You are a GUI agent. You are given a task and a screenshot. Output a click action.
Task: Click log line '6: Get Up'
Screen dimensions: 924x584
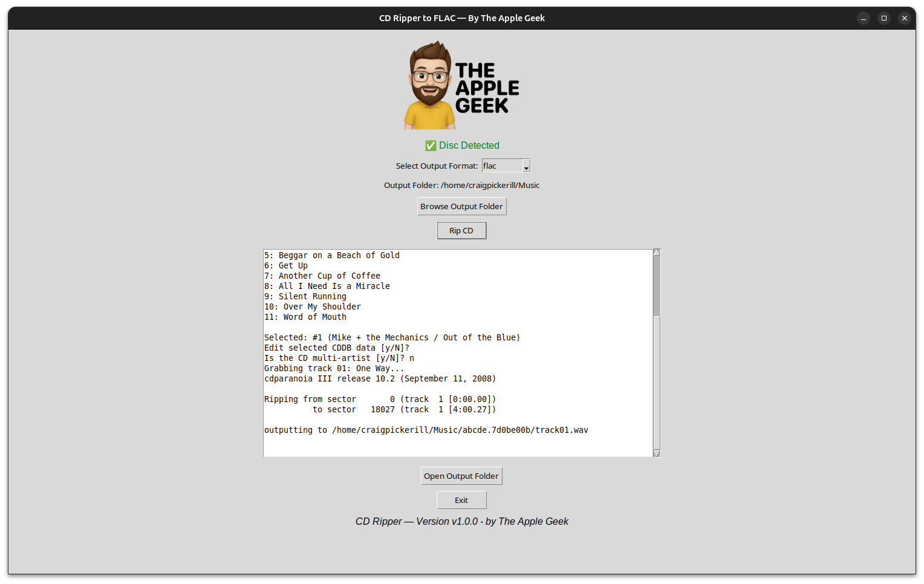(x=286, y=266)
